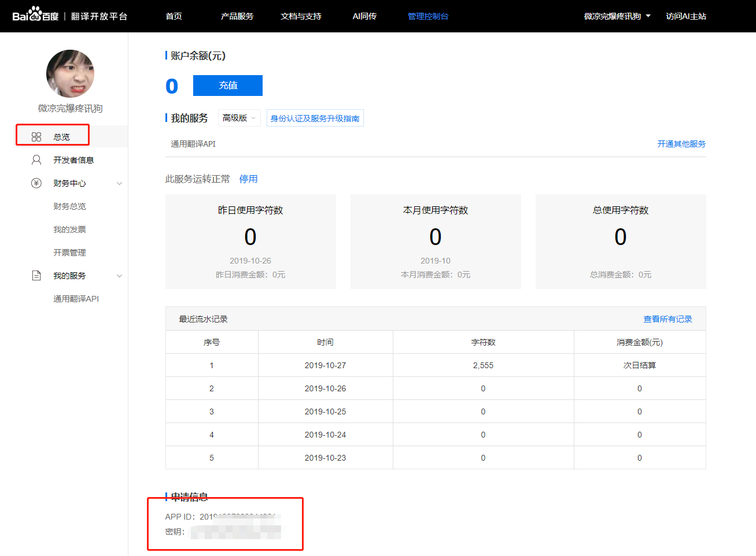
Task: Click the 序号 column header
Action: [212, 342]
